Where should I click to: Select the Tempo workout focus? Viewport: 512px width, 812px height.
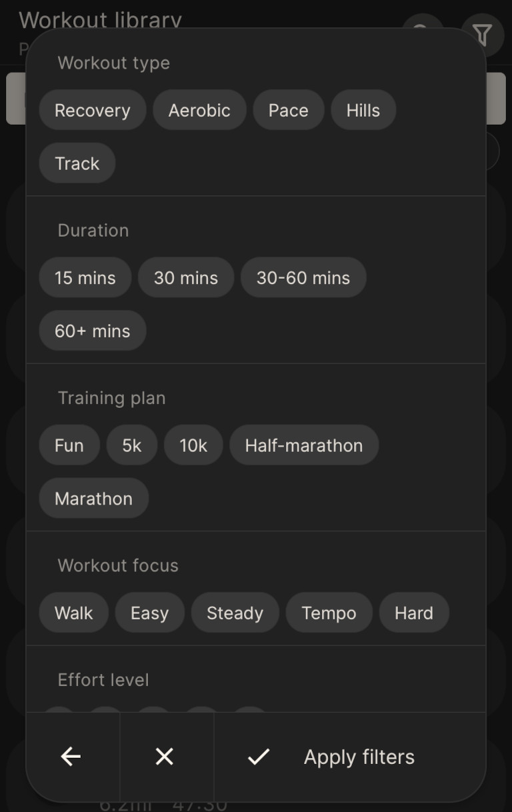point(329,612)
